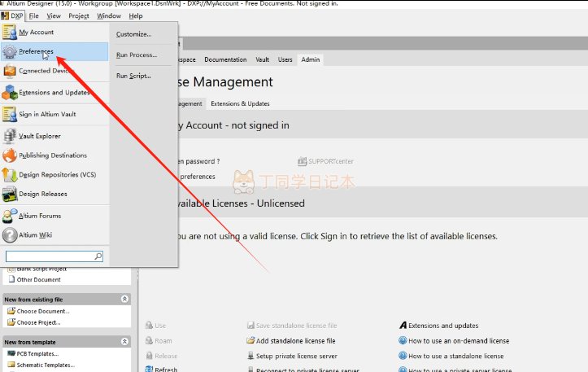Choose Run Script... in the DXP menu
Viewport: 588px width, 372px height.
click(x=133, y=76)
